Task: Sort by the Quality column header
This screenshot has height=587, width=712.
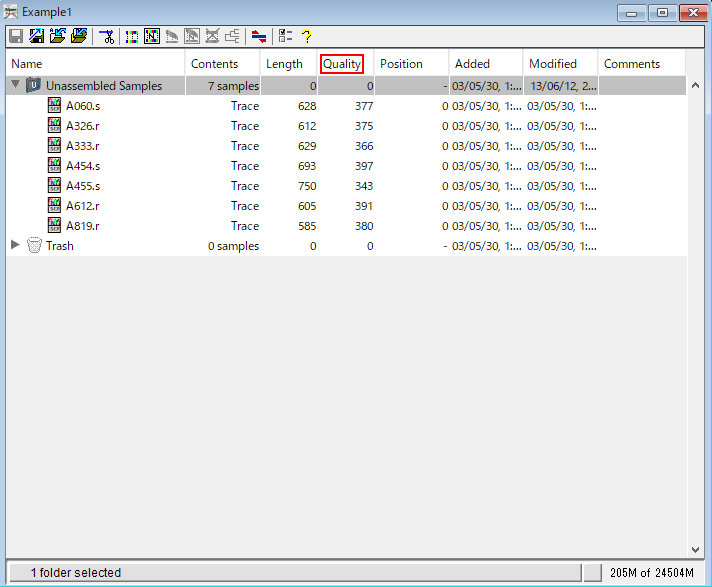Action: click(x=345, y=64)
